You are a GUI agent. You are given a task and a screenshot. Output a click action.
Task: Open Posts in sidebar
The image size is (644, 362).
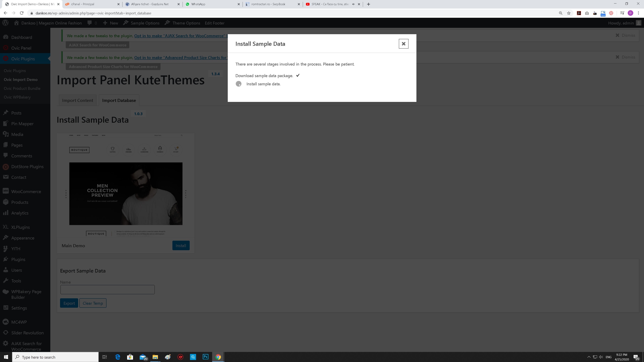(25, 113)
